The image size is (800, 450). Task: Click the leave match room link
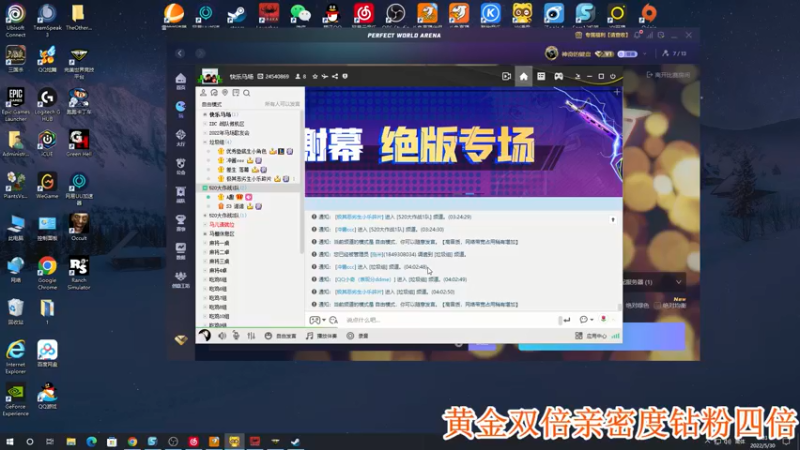[668, 75]
